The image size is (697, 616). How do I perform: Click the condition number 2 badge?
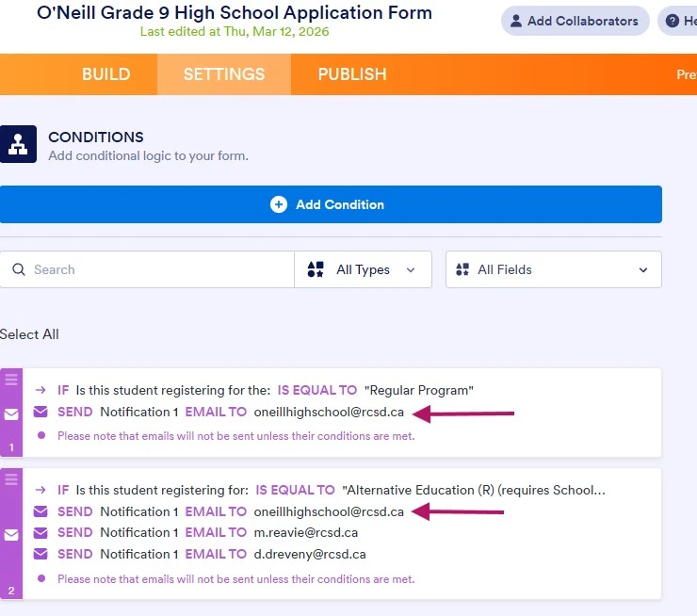pos(11,591)
